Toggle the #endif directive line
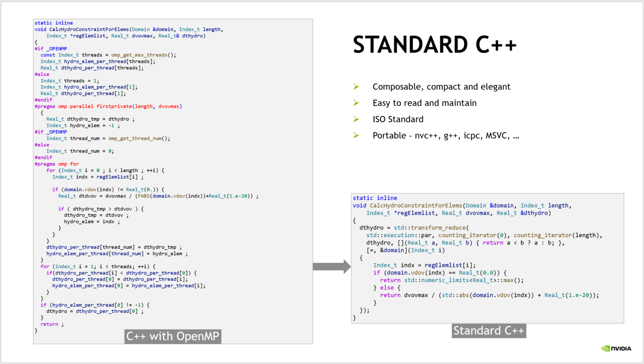Screen dimensions: 644x364 pyautogui.click(x=44, y=100)
